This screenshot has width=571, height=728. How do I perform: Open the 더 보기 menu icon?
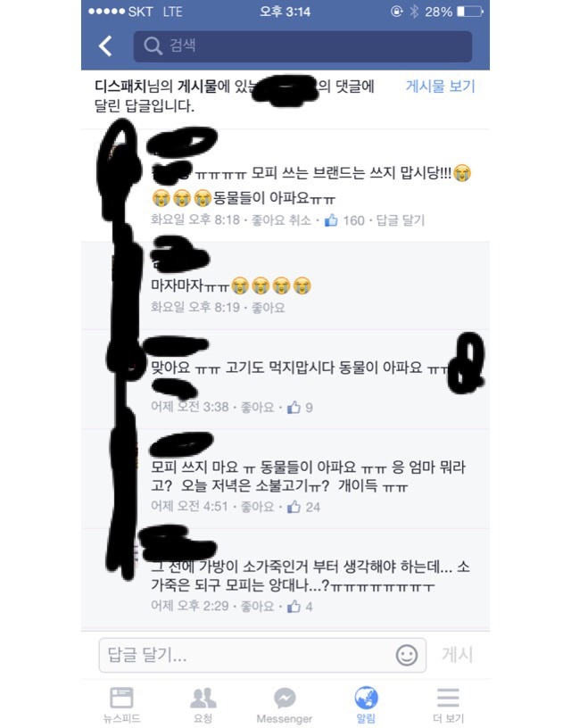click(x=448, y=698)
